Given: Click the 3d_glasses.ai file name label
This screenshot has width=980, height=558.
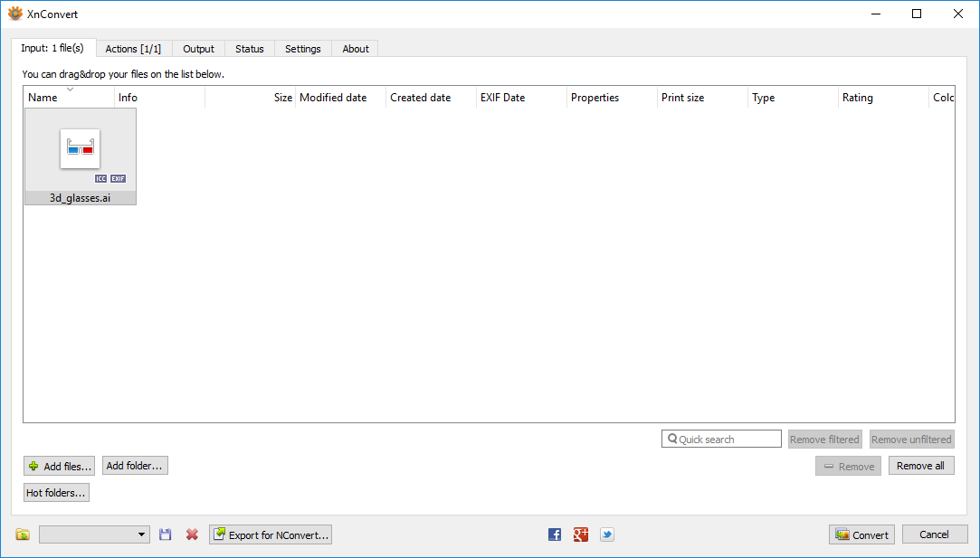Looking at the screenshot, I should pyautogui.click(x=80, y=198).
